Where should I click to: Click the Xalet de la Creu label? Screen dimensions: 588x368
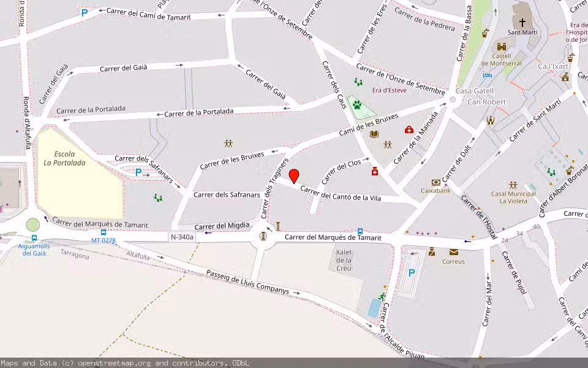[x=344, y=260]
